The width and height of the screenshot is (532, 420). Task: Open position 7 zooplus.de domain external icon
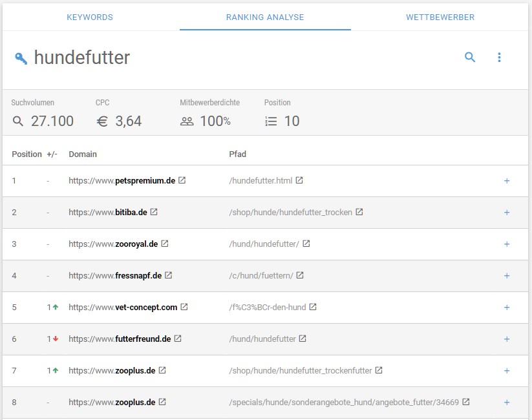[x=162, y=370]
